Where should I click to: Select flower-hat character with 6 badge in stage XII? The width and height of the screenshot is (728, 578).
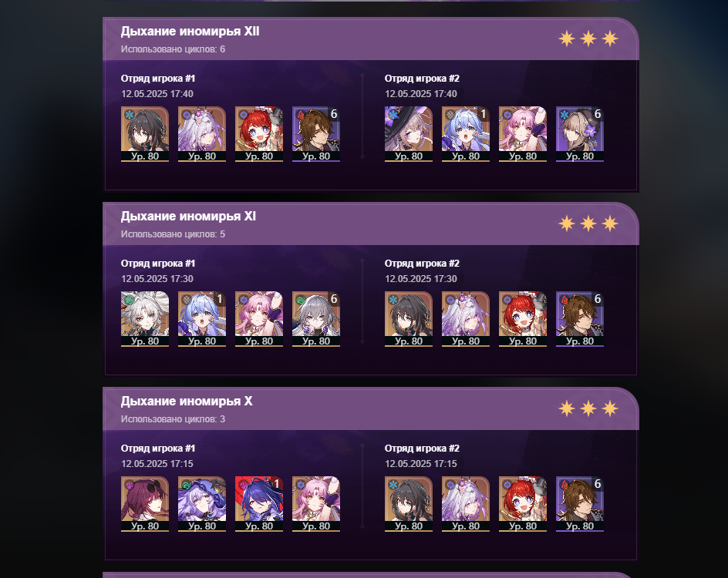[579, 134]
